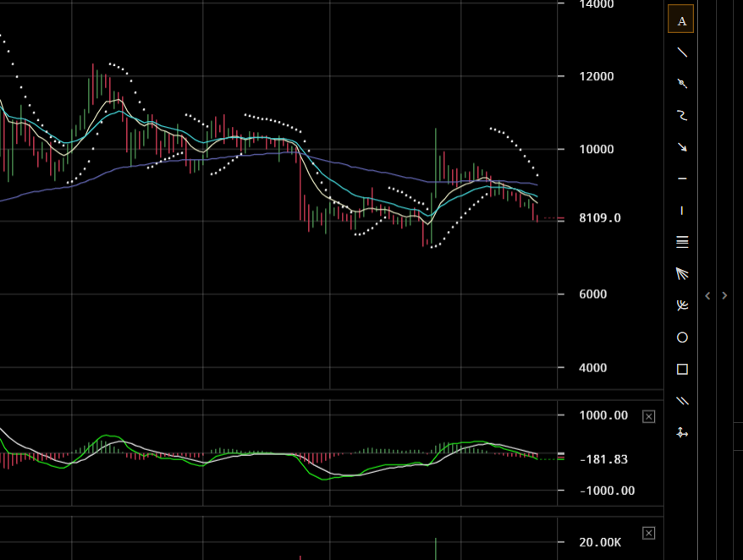Click the 14000 price axis label

click(x=596, y=4)
